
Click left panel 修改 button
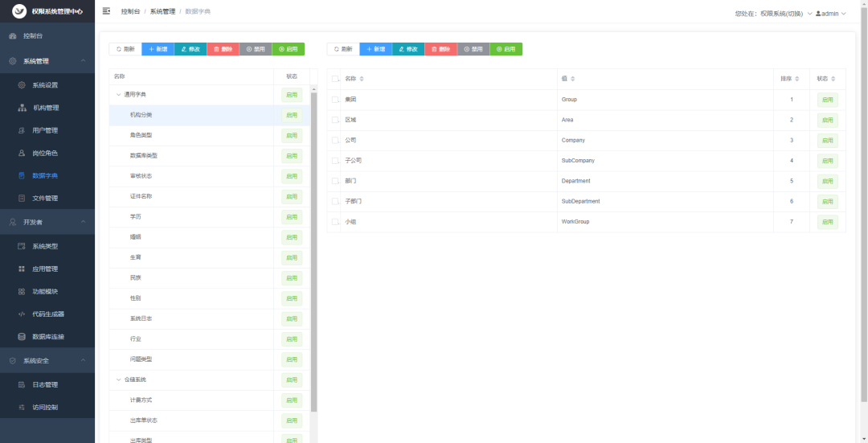pos(190,49)
